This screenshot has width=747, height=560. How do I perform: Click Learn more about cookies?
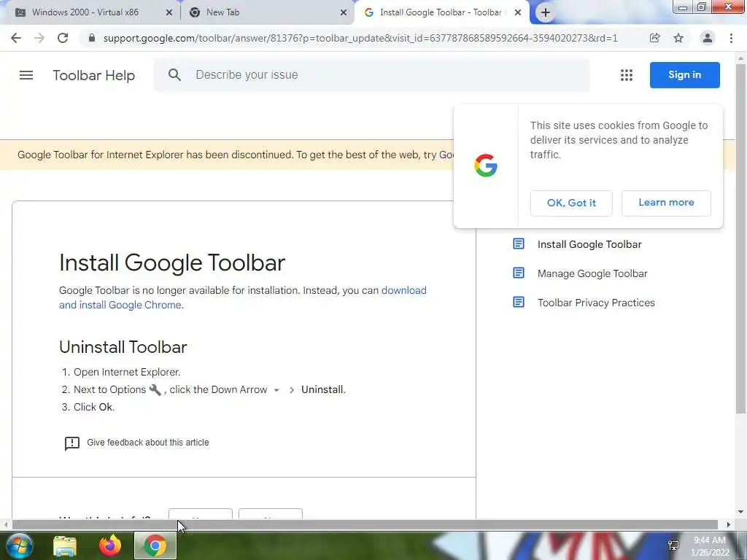[666, 203]
